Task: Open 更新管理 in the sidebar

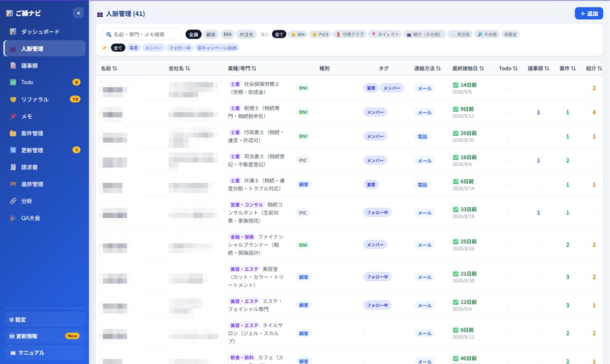Action: coord(44,150)
